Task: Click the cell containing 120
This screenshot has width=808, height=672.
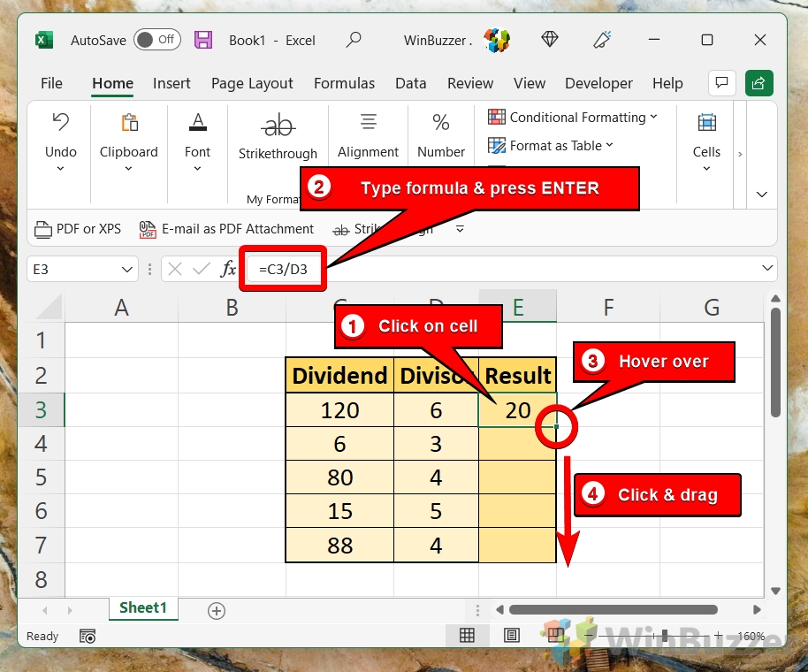Action: pyautogui.click(x=339, y=411)
